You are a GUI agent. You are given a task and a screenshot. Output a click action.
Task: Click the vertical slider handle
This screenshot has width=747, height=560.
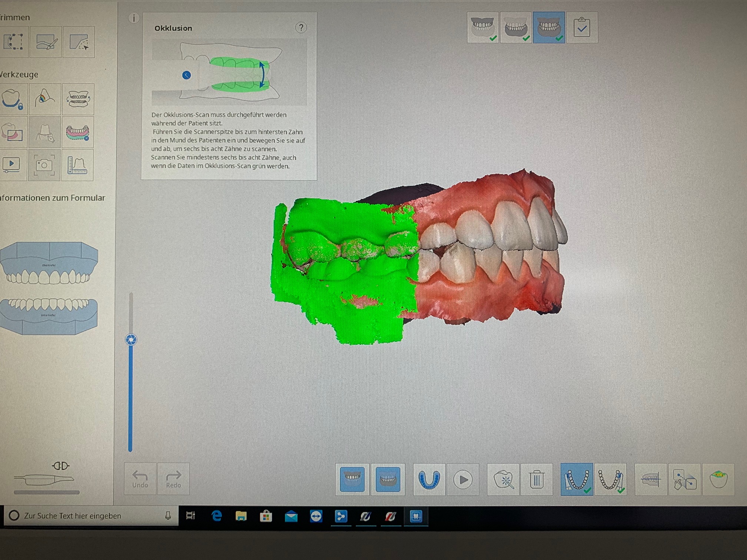(x=131, y=340)
